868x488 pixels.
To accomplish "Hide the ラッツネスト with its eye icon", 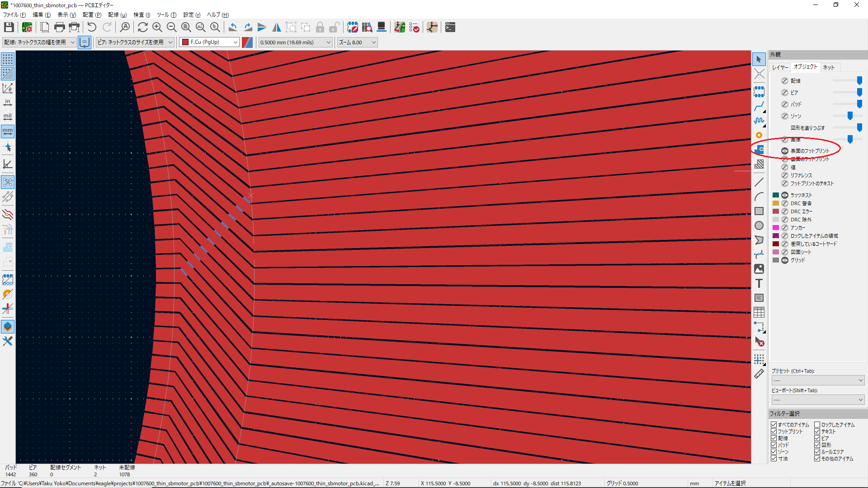I will (785, 195).
